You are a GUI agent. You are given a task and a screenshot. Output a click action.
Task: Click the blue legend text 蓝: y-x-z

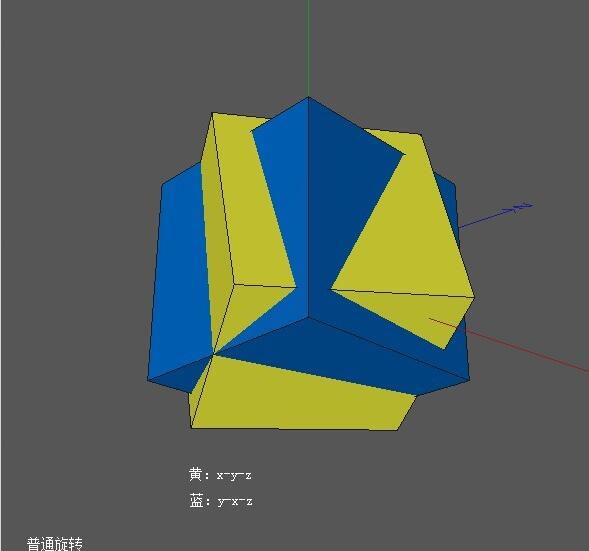coord(221,501)
